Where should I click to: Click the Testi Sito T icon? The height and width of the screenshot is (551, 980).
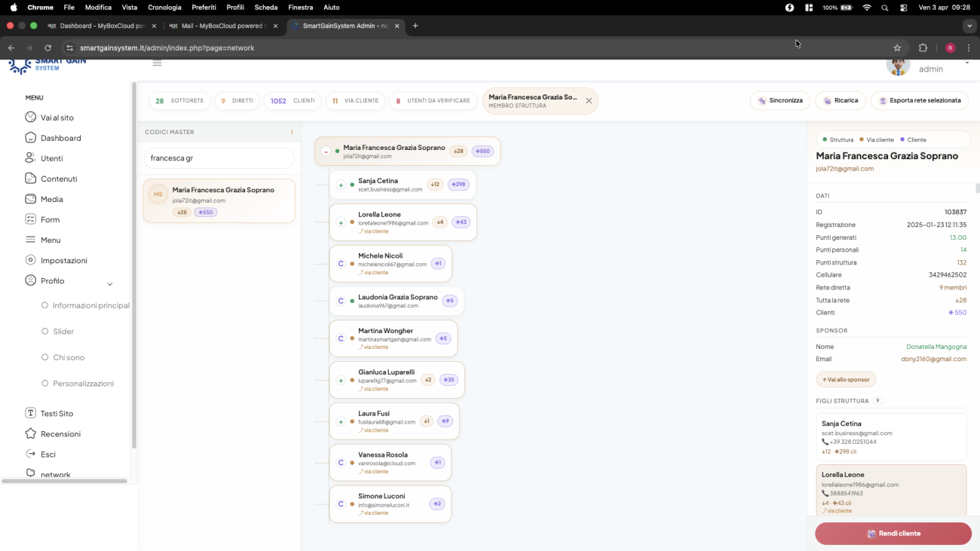coord(31,413)
